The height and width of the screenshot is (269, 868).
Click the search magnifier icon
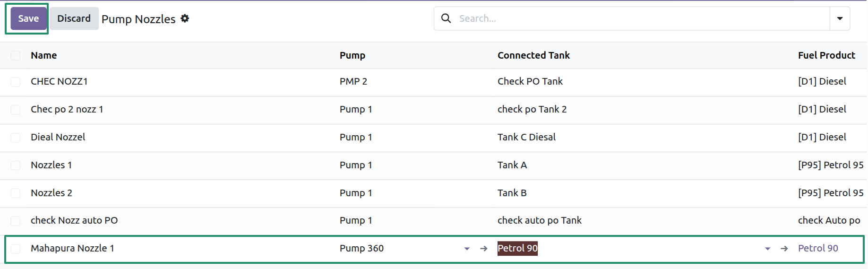coord(446,18)
